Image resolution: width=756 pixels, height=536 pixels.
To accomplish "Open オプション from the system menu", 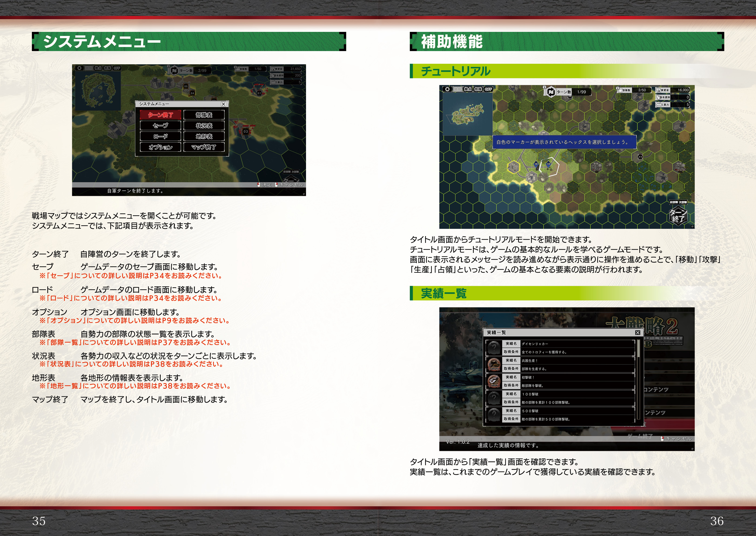I will 160,147.
